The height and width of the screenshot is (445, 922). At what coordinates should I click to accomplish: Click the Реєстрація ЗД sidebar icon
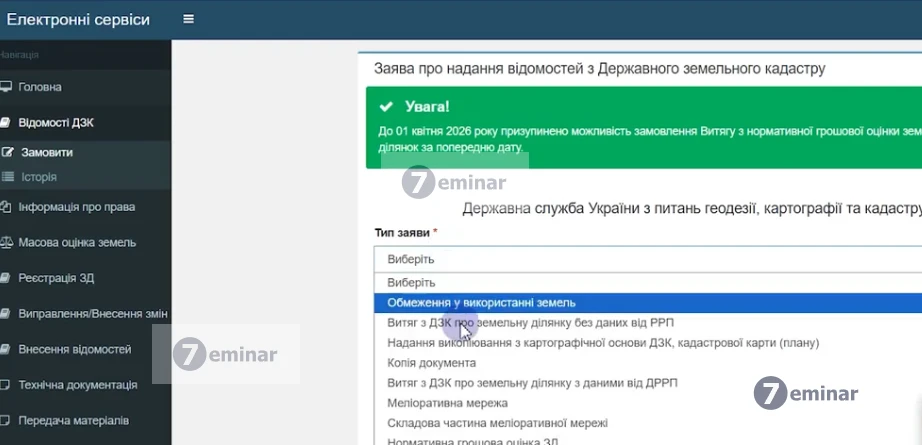pos(6,278)
